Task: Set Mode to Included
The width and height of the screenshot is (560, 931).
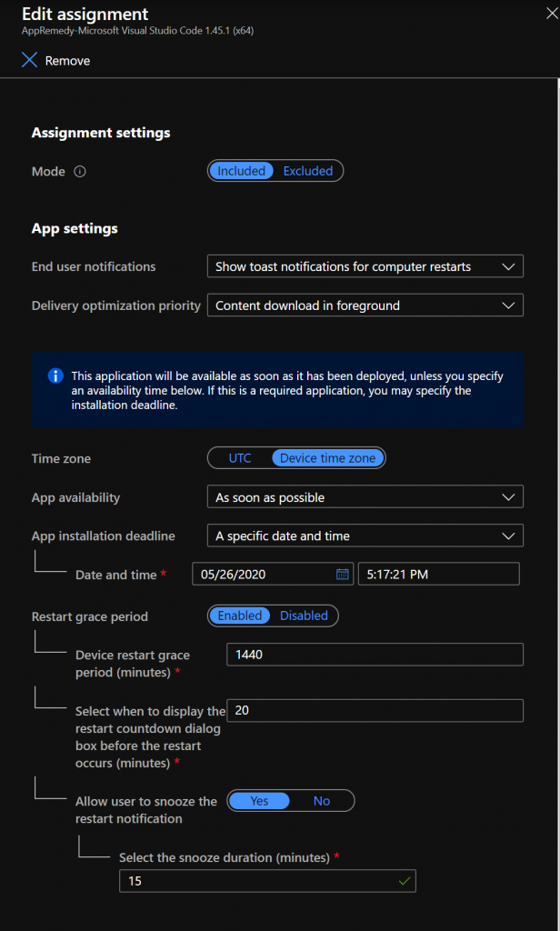Action: coord(241,171)
